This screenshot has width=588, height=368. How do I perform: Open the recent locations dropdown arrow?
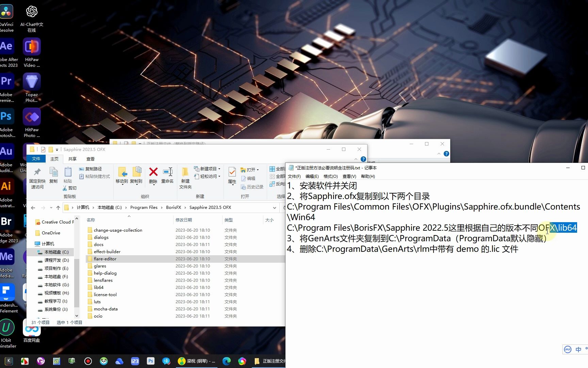point(51,208)
